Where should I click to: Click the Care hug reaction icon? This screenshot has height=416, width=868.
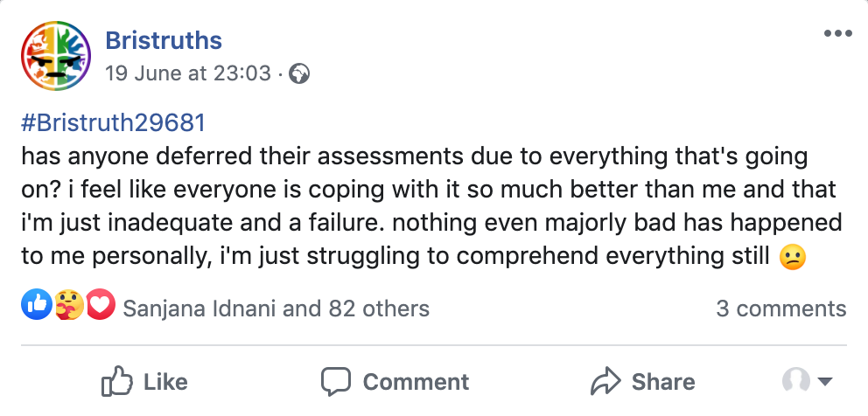(68, 308)
